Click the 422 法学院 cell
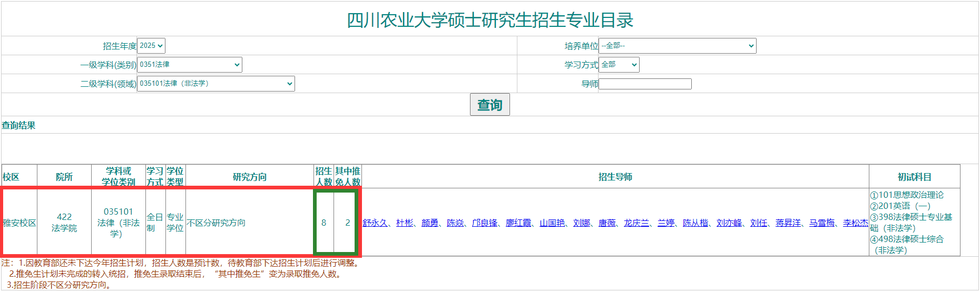The image size is (980, 292). click(64, 223)
